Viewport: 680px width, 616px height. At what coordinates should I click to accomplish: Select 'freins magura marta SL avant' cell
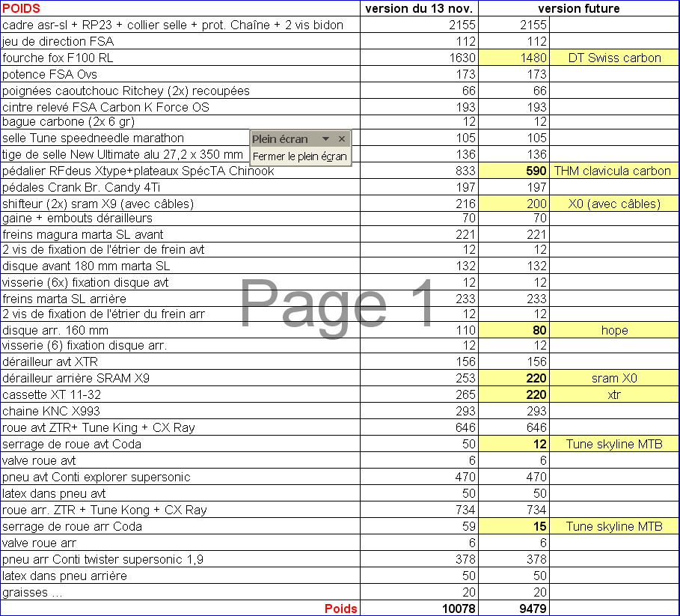tap(180, 234)
